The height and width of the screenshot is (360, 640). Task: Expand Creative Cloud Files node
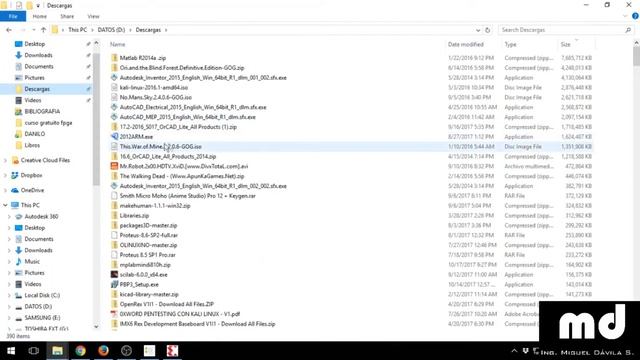(x=5, y=160)
